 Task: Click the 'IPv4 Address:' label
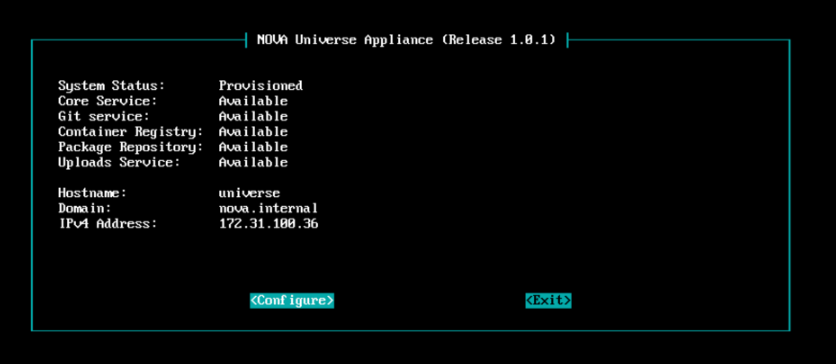108,224
